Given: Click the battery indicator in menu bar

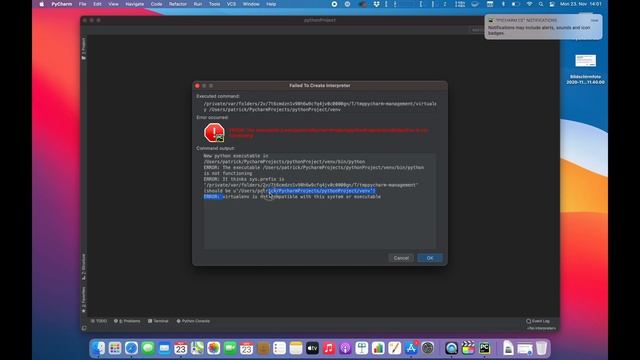Looking at the screenshot, I should pyautogui.click(x=516, y=4).
